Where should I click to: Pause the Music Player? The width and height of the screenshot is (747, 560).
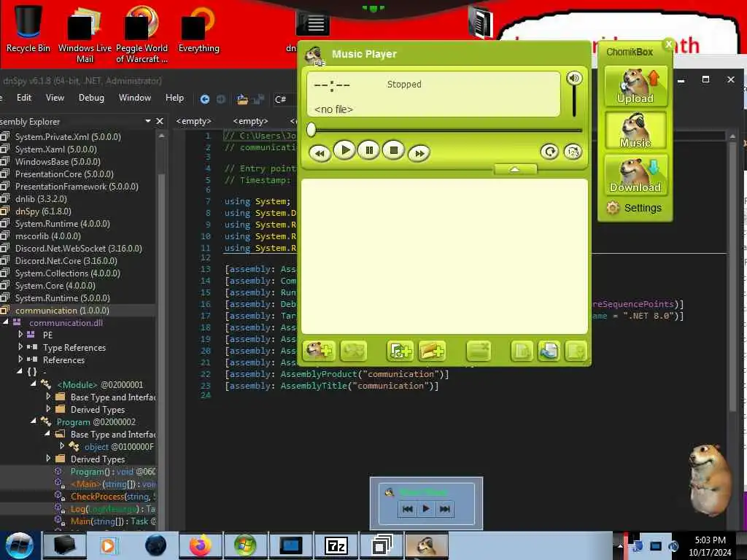[368, 150]
